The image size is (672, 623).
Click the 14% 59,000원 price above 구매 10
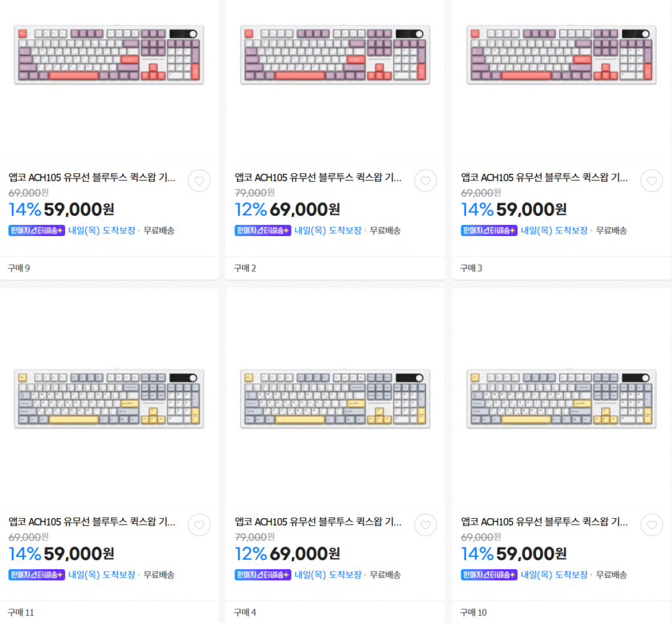coord(513,554)
